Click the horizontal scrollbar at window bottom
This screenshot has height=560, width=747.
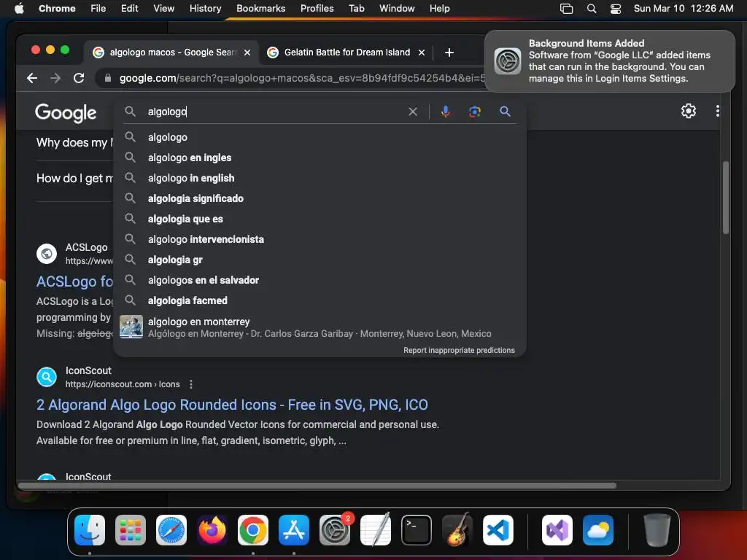pyautogui.click(x=317, y=486)
